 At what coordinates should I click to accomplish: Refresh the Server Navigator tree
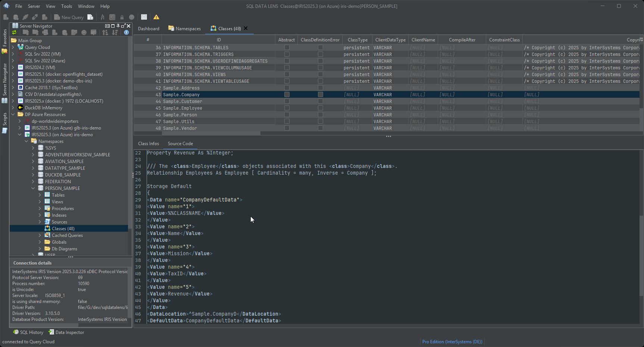[15, 32]
